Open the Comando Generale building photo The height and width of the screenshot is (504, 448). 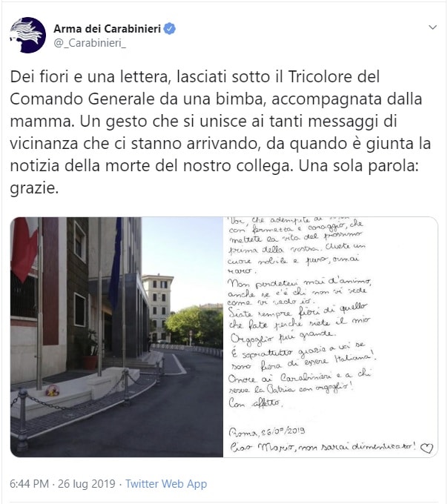116,336
